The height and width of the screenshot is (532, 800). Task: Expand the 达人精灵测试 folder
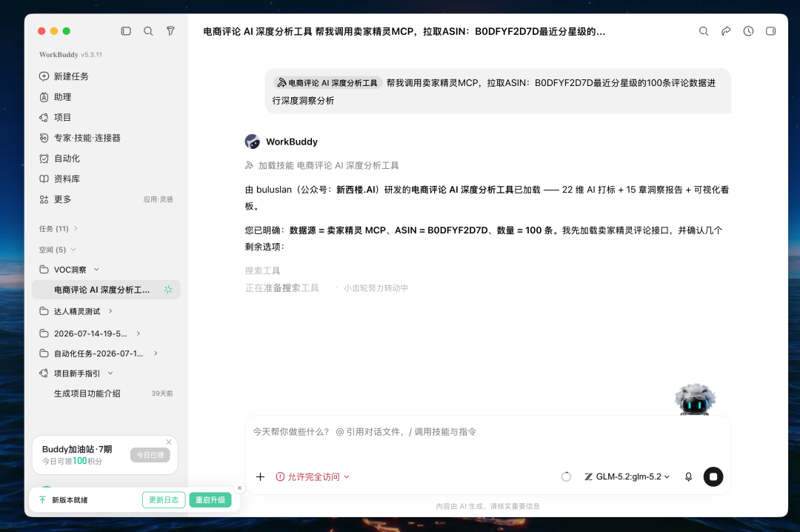point(110,311)
